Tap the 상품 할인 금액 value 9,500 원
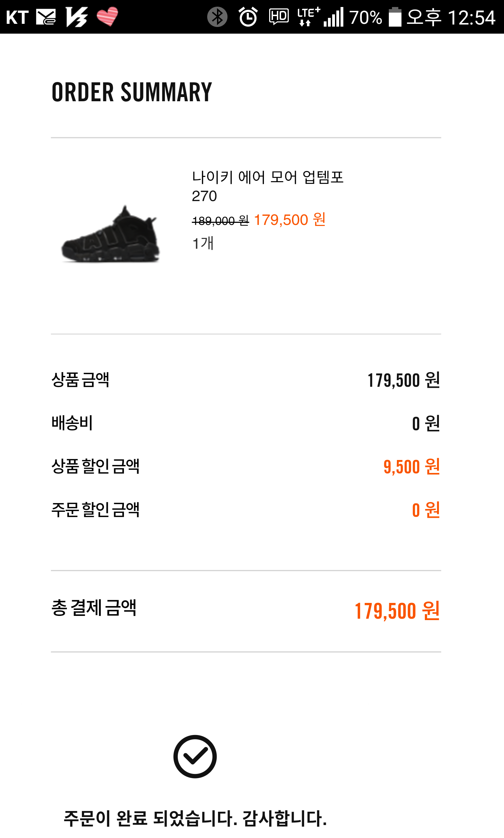The image size is (504, 838). click(412, 466)
